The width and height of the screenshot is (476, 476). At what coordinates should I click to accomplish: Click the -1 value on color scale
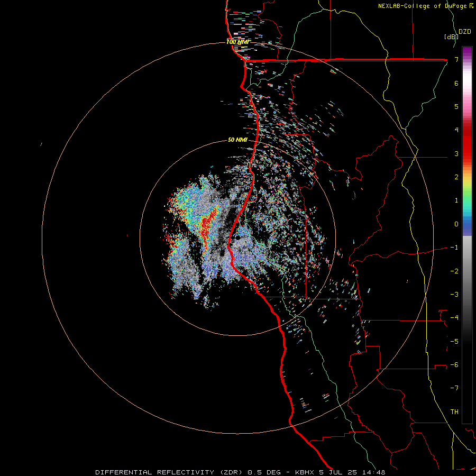point(454,248)
